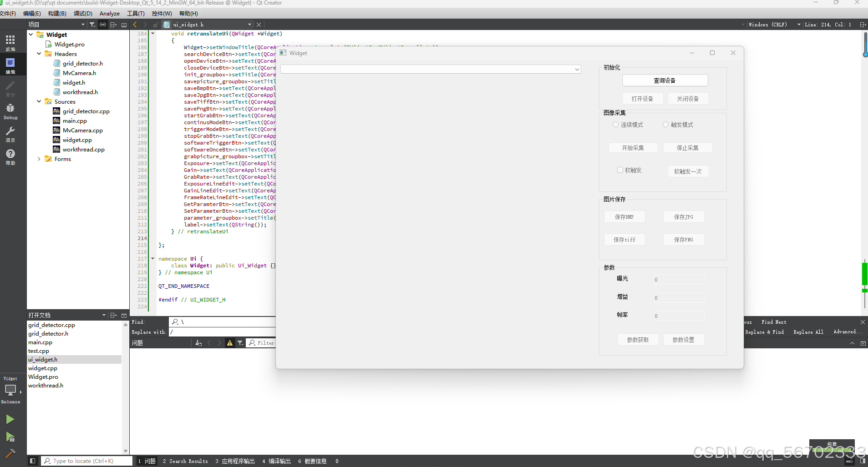Open Widget.pro from the project tree
Image resolution: width=868 pixels, height=467 pixels.
click(x=69, y=44)
